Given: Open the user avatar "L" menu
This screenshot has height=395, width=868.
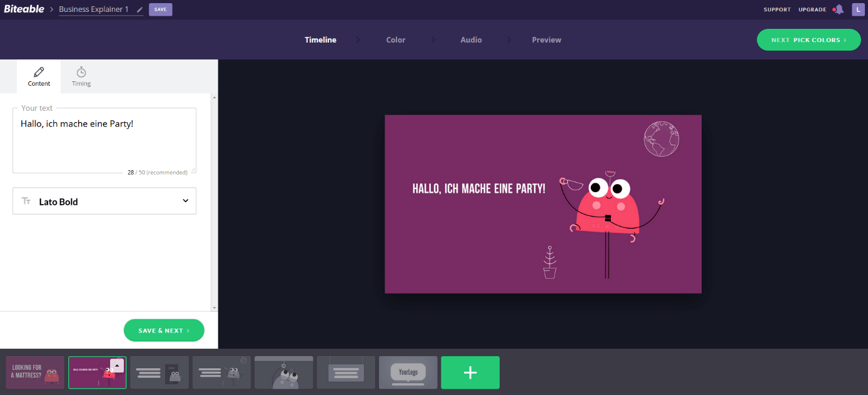Looking at the screenshot, I should coord(858,9).
